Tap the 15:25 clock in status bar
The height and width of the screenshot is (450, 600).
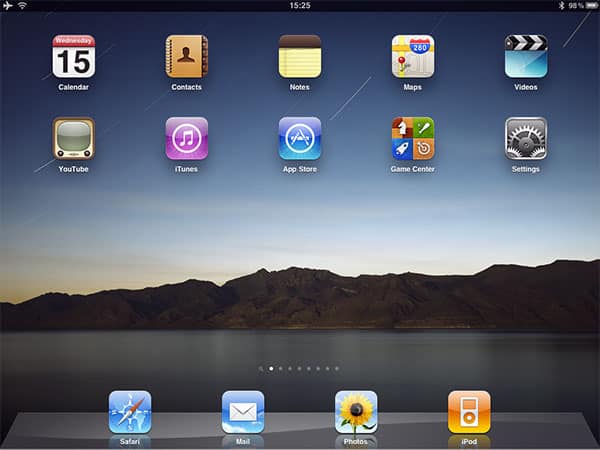(300, 5)
